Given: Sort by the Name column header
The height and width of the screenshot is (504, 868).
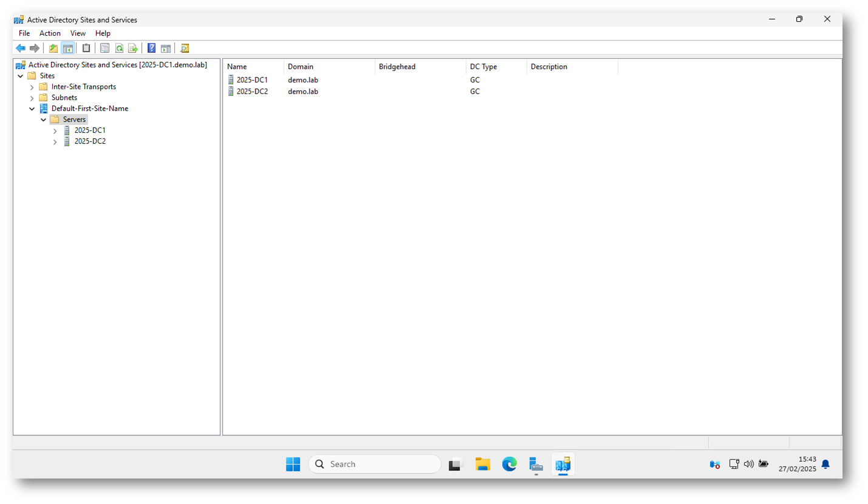Looking at the screenshot, I should point(254,67).
